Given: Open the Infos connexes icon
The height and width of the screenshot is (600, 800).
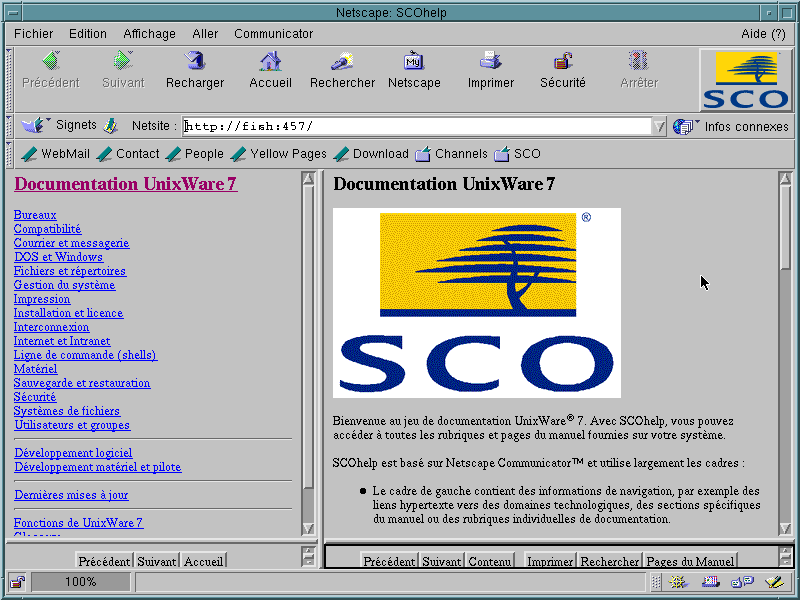Looking at the screenshot, I should click(685, 126).
